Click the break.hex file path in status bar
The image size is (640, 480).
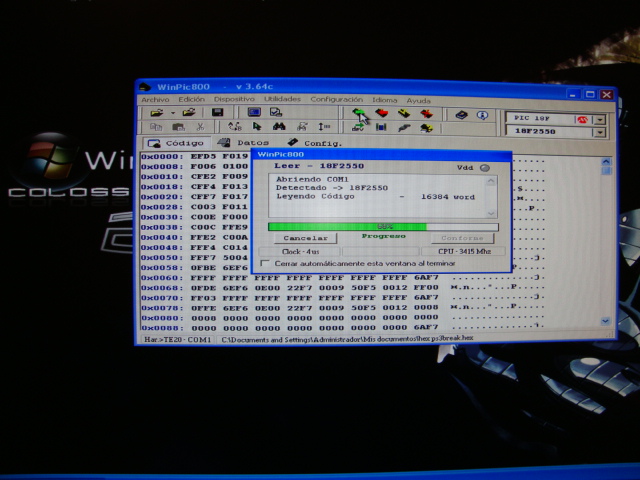[347, 338]
